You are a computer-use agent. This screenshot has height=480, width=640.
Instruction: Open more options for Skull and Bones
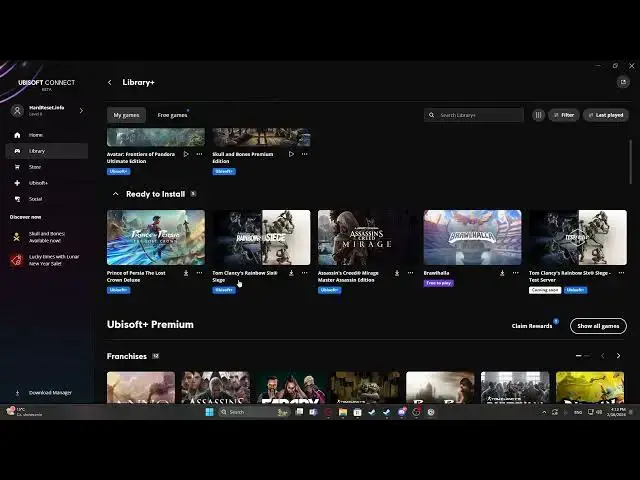pos(304,154)
